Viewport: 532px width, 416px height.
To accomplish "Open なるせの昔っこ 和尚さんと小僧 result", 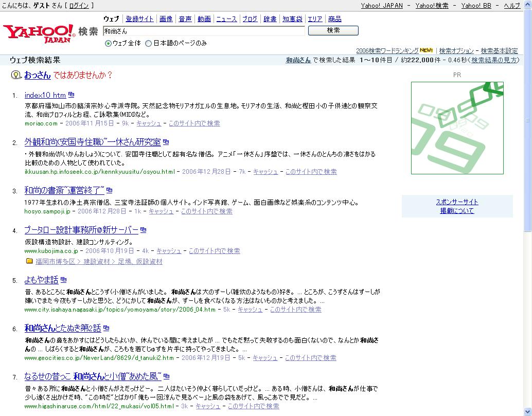I will (93, 377).
